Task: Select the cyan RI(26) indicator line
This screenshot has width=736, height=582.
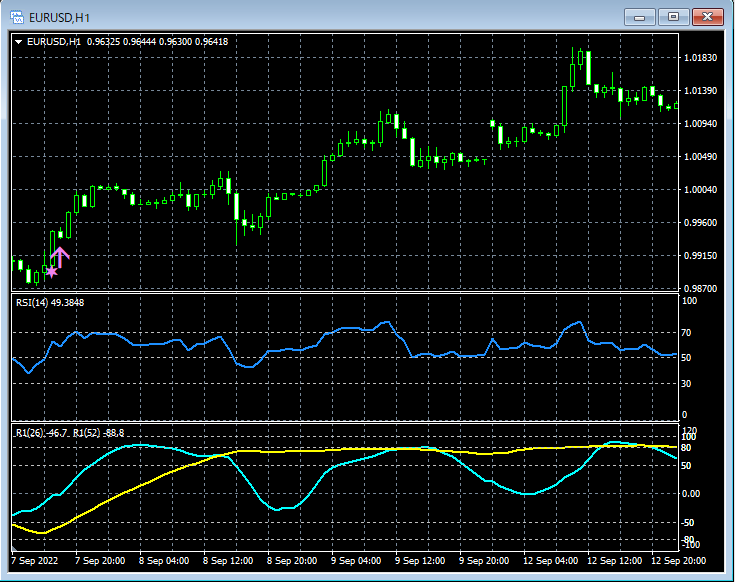Action: point(285,508)
